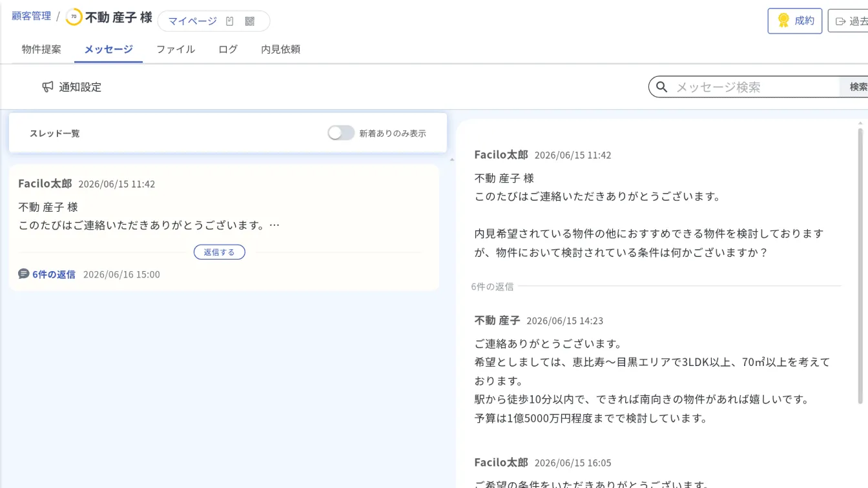Screen dimensions: 868x488
Task: Toggle 新着ありのみ表示 switch
Action: coord(340,133)
